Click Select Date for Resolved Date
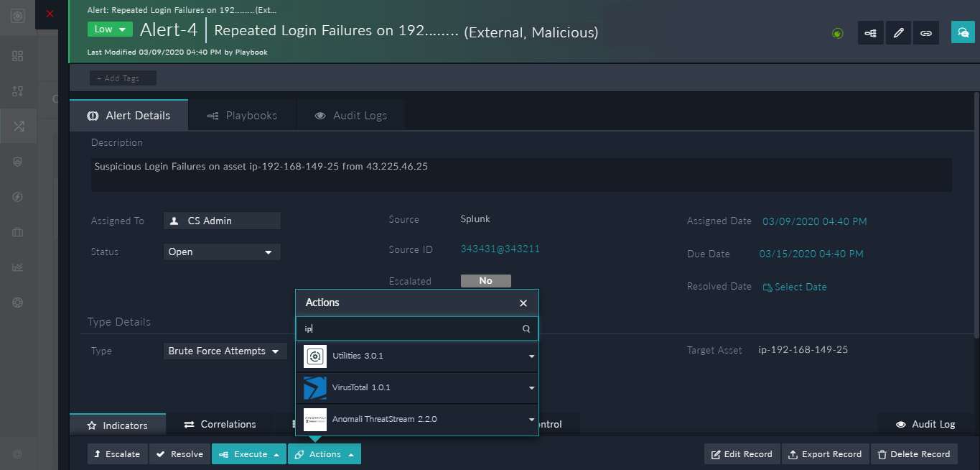Screen dimensions: 980x470 (x=795, y=287)
